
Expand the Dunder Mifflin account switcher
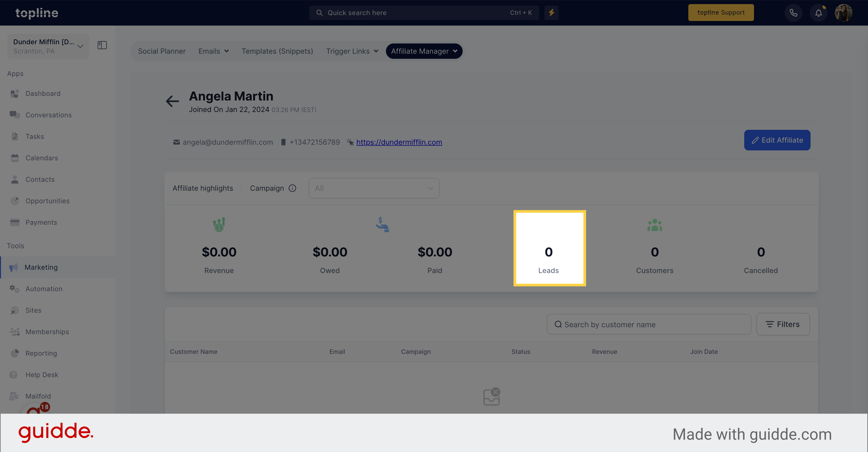click(48, 46)
